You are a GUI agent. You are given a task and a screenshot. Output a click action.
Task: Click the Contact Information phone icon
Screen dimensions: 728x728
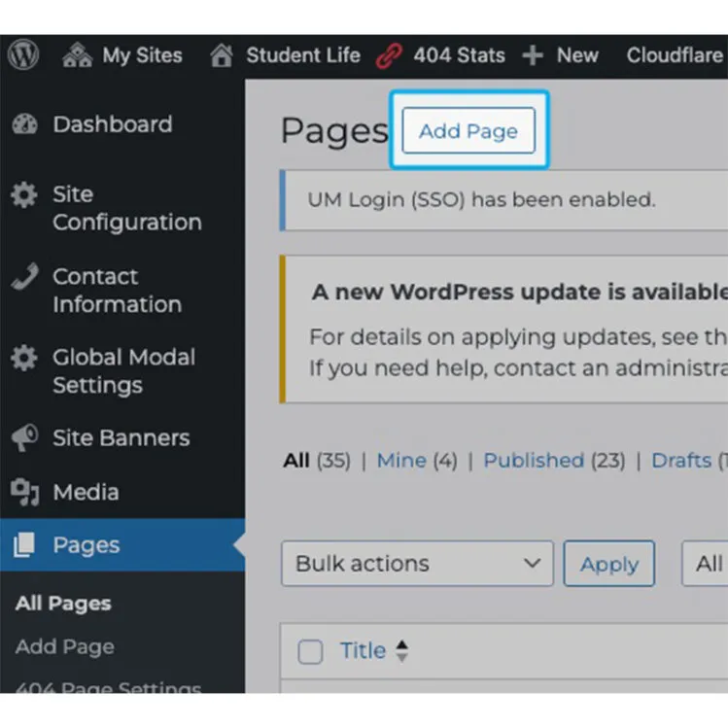pyautogui.click(x=24, y=276)
